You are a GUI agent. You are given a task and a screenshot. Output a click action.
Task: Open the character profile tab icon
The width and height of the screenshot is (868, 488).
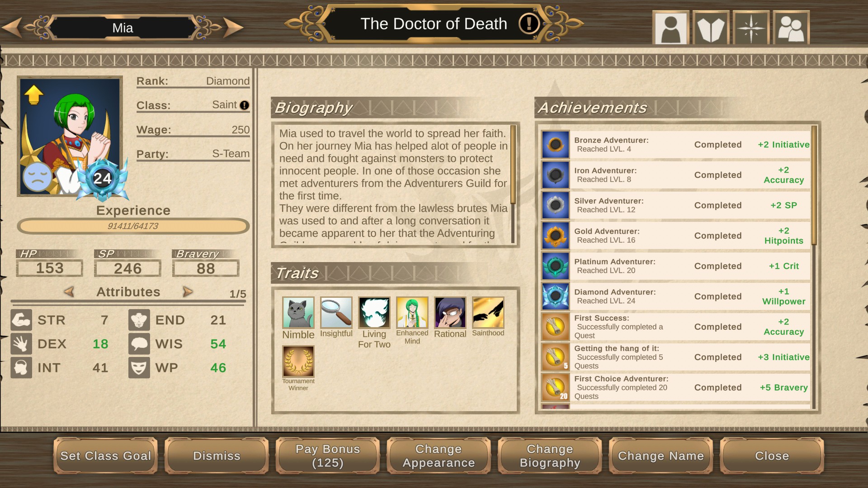670,28
